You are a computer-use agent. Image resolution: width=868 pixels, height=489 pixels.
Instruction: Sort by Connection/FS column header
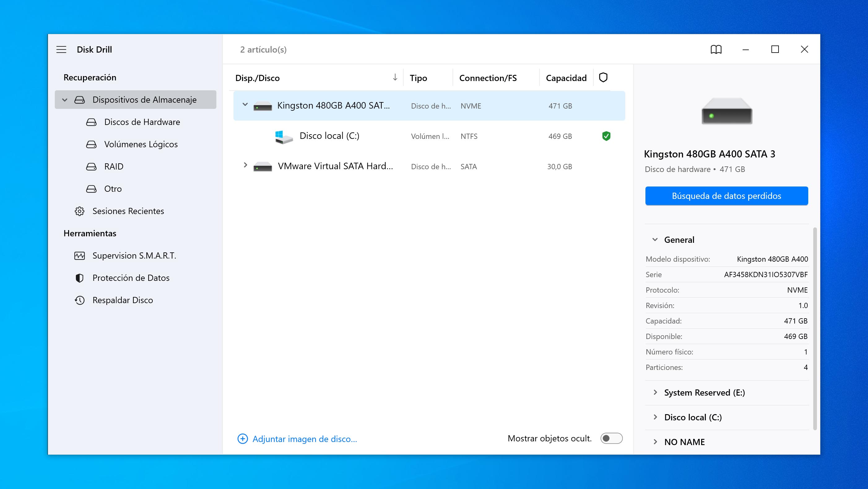[488, 78]
